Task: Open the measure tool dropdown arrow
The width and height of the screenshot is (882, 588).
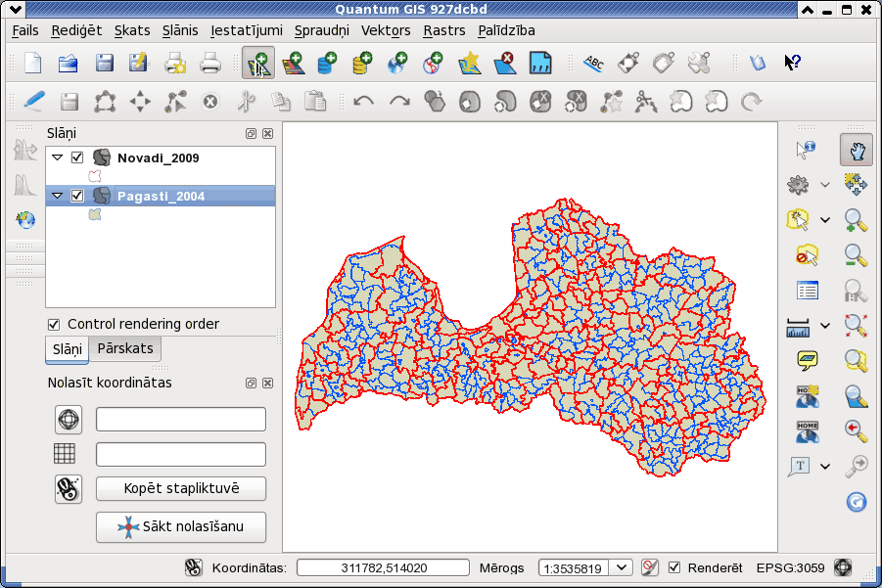Action: pyautogui.click(x=825, y=326)
